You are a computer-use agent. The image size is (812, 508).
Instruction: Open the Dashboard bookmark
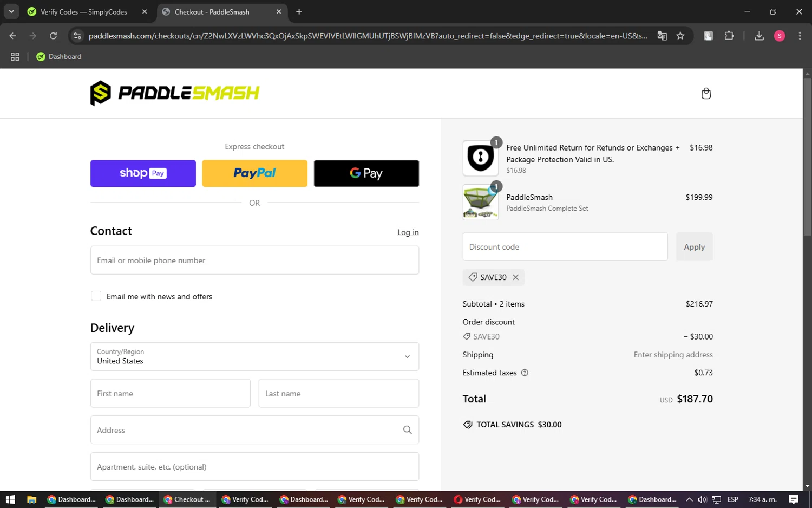[59, 56]
